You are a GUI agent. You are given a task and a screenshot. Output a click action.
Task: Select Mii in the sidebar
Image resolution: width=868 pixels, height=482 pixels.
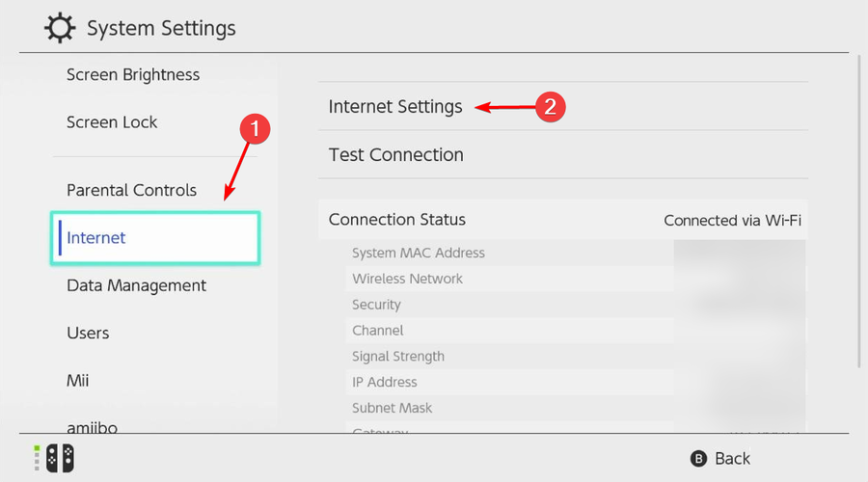pyautogui.click(x=78, y=381)
